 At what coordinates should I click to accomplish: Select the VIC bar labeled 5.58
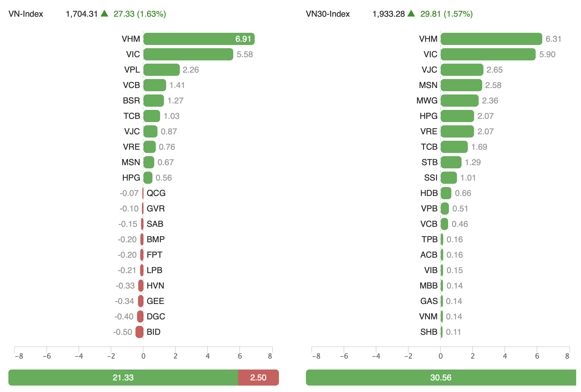click(x=188, y=54)
